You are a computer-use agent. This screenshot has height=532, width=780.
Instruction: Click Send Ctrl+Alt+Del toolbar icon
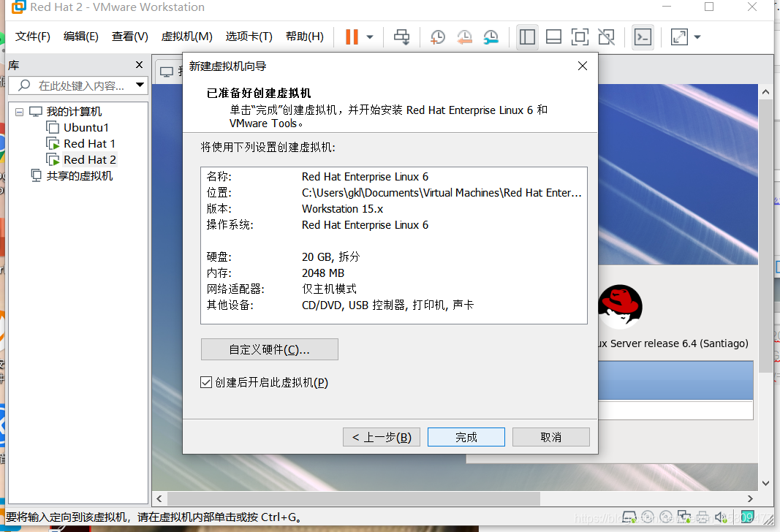[402, 37]
